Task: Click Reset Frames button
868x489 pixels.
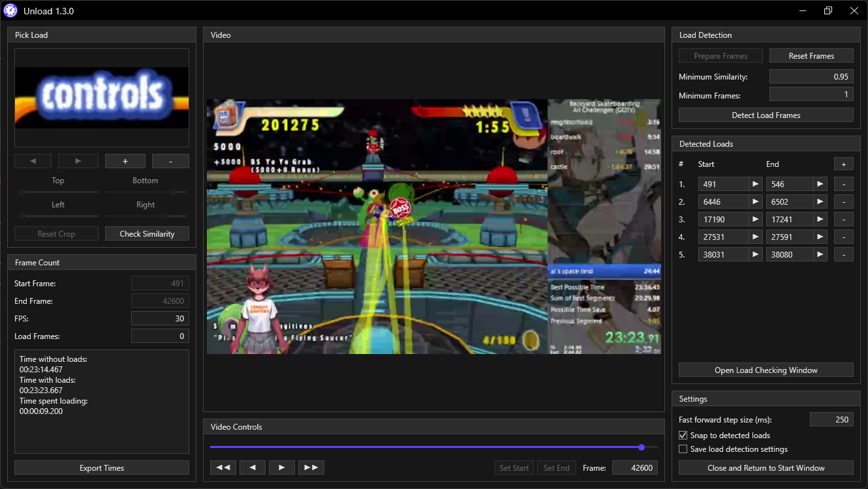Action: [x=811, y=56]
